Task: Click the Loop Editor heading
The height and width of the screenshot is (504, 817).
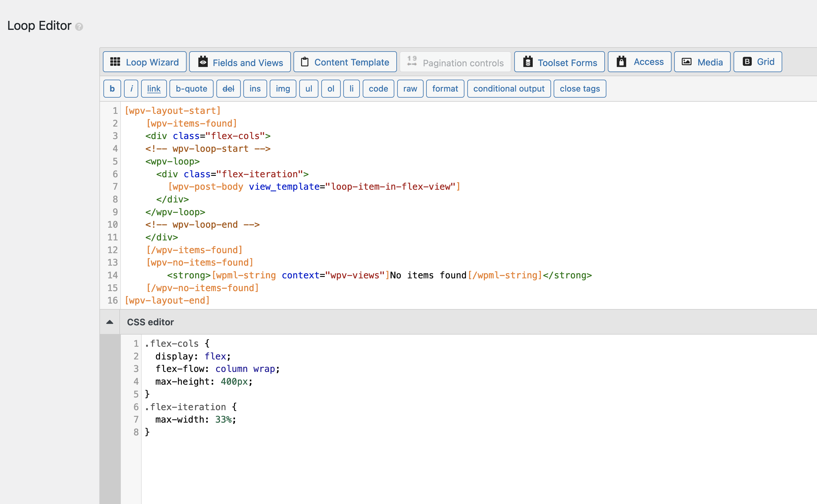Action: 39,26
